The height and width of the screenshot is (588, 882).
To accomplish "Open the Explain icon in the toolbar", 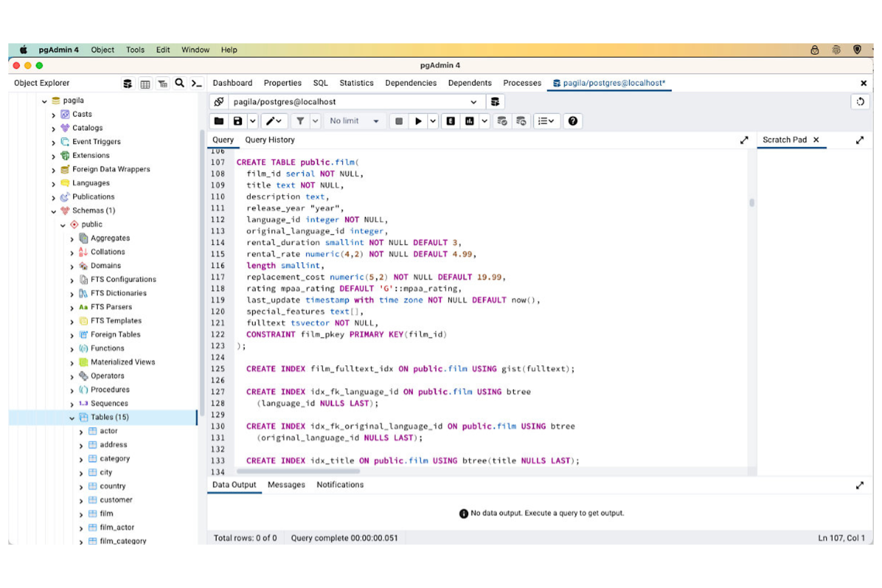I will click(451, 121).
